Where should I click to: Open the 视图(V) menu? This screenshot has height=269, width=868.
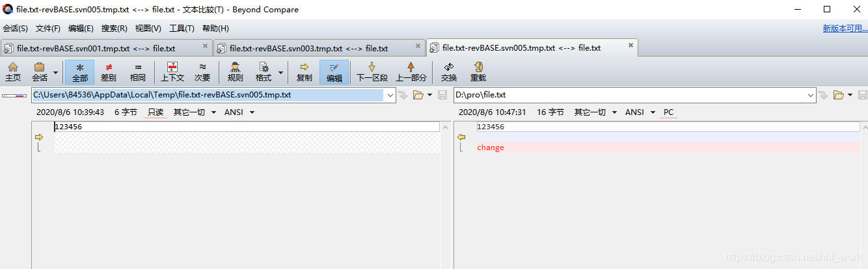148,29
